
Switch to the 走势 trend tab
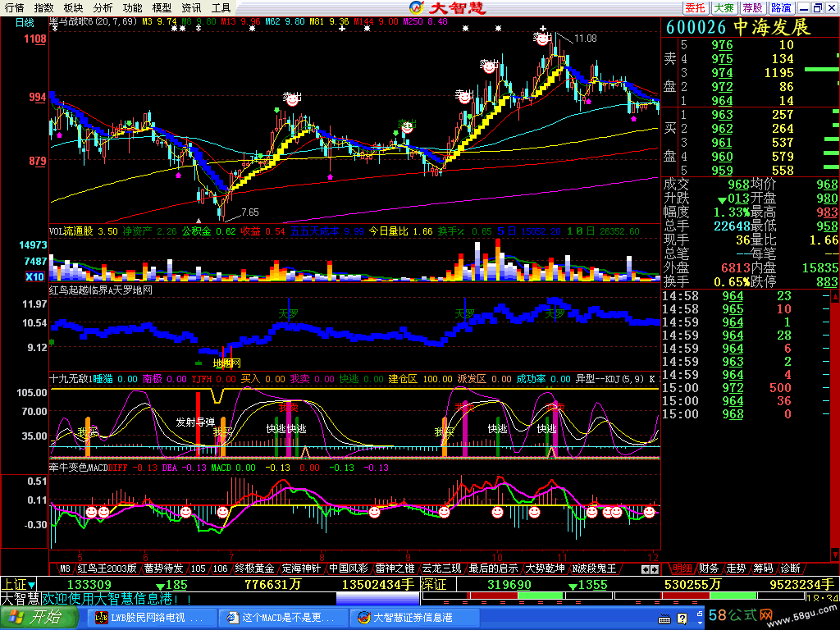tap(736, 568)
